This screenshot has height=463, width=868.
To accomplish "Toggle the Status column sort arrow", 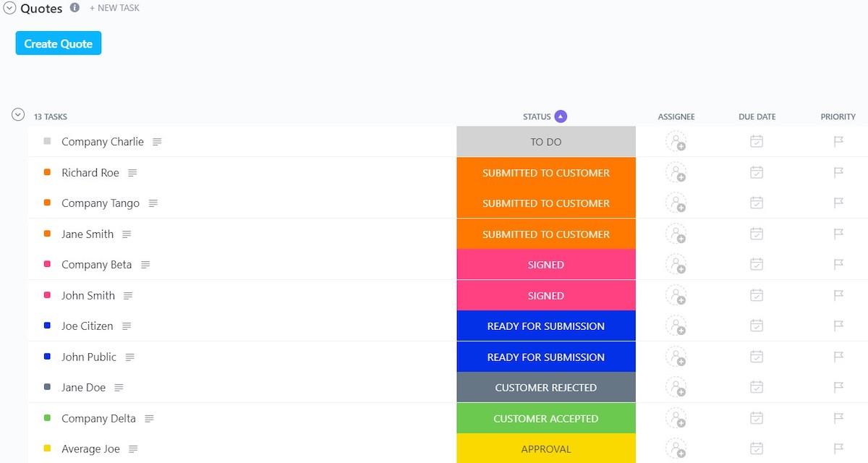I will click(x=561, y=116).
